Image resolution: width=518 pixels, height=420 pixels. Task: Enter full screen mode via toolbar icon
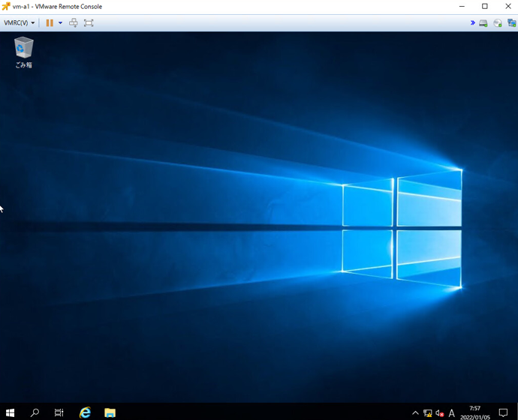(89, 22)
